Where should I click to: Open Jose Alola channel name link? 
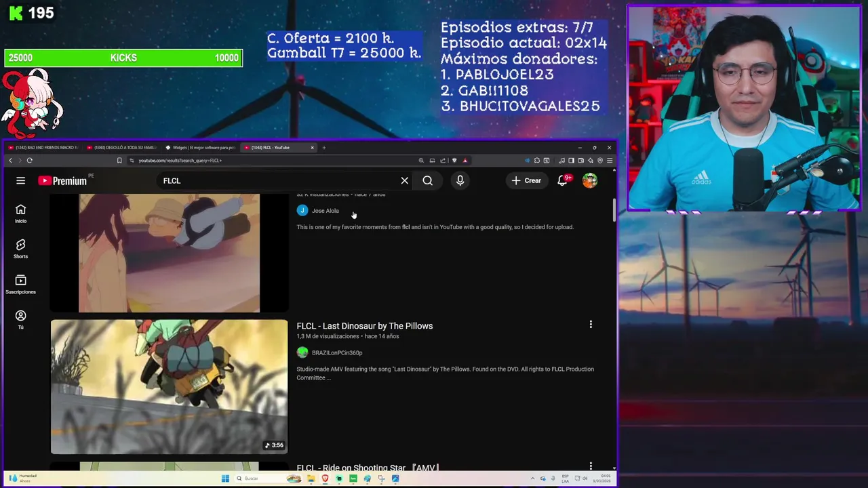tap(325, 211)
